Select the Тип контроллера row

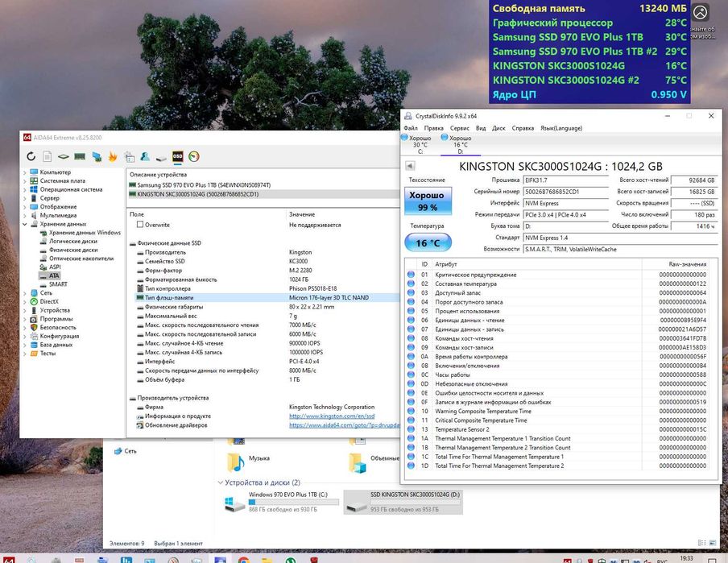(267, 288)
